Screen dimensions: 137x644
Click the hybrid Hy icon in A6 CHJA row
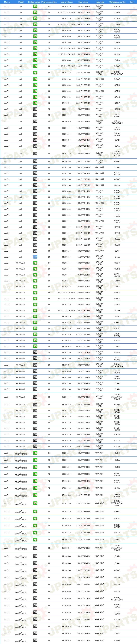click(35, 257)
